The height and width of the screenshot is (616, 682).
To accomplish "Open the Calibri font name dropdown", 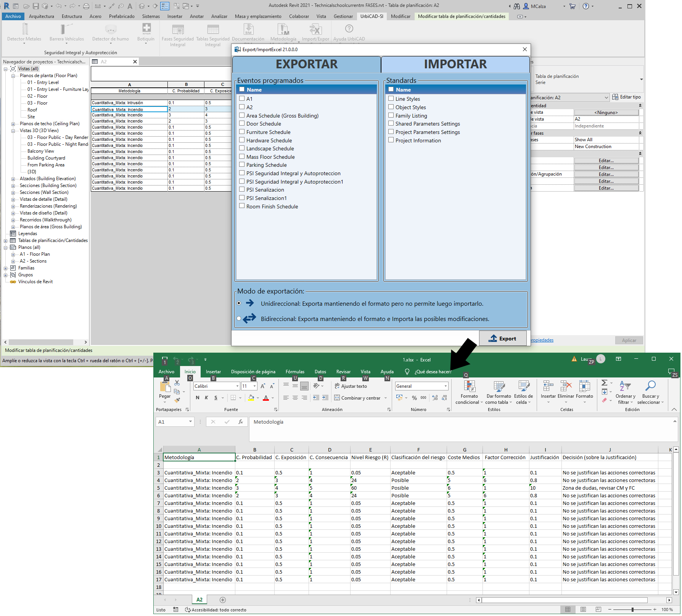I will [237, 386].
